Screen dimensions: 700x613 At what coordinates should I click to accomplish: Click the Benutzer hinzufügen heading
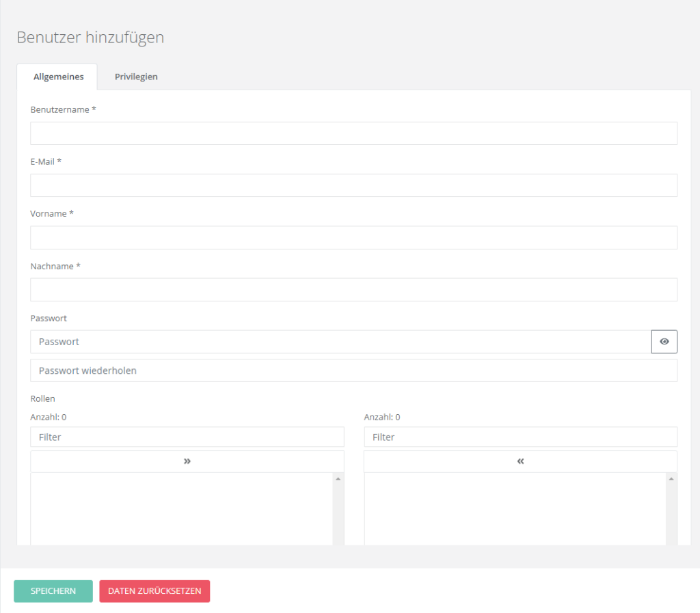click(x=90, y=38)
